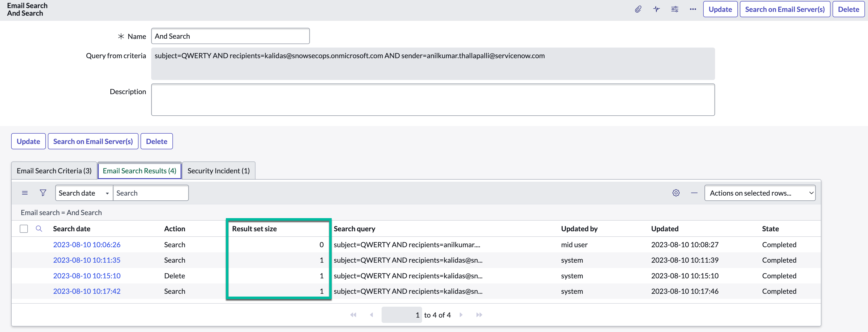
Task: Open the attachments paperclip icon
Action: click(x=638, y=9)
